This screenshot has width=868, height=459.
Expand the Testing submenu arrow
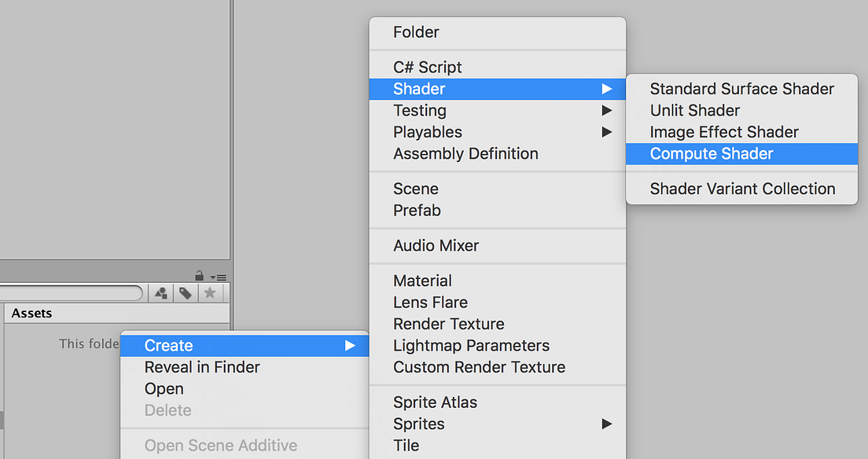(x=606, y=110)
